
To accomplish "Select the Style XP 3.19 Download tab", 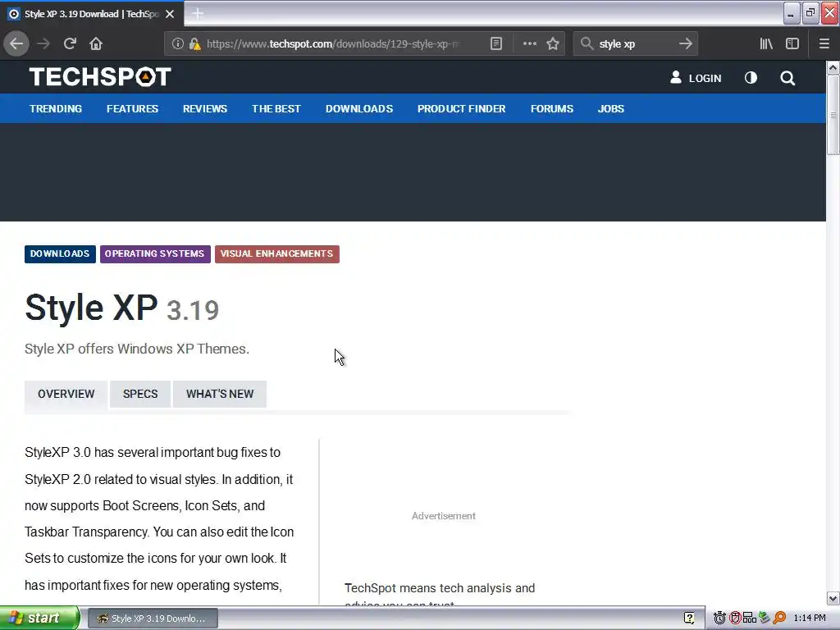I will click(x=92, y=14).
